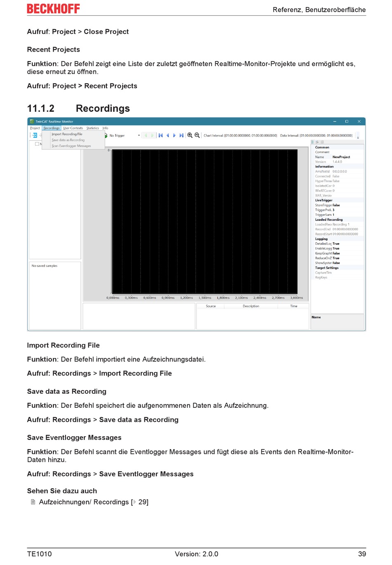
Task: Close the TwinCAT Realtime Monitor window
Action: [359, 121]
